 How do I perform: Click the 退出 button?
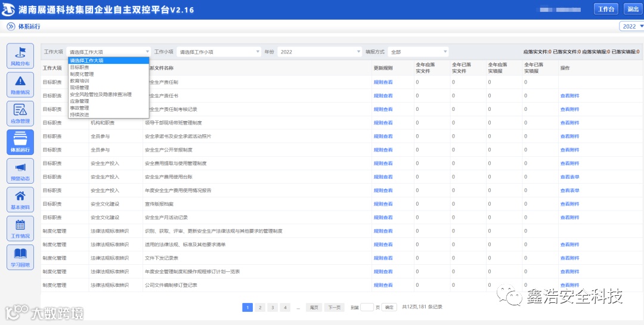tap(633, 10)
